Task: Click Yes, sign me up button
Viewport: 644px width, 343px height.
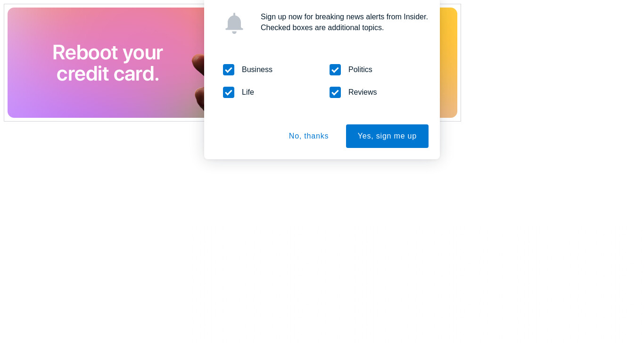Action: [387, 136]
